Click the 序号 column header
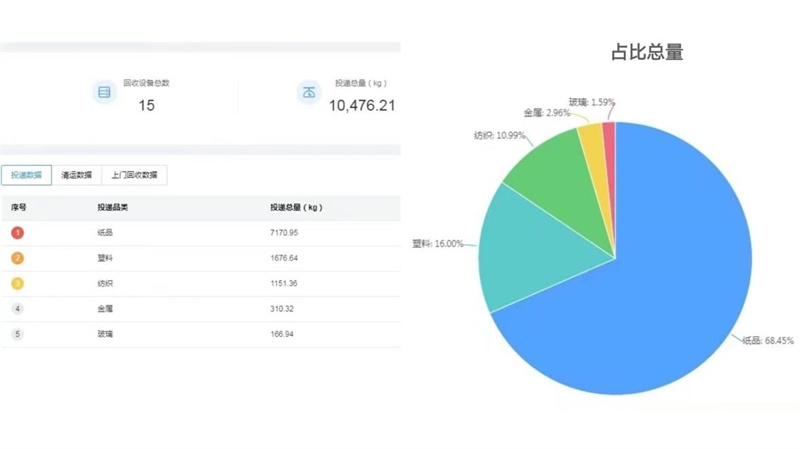 18,208
